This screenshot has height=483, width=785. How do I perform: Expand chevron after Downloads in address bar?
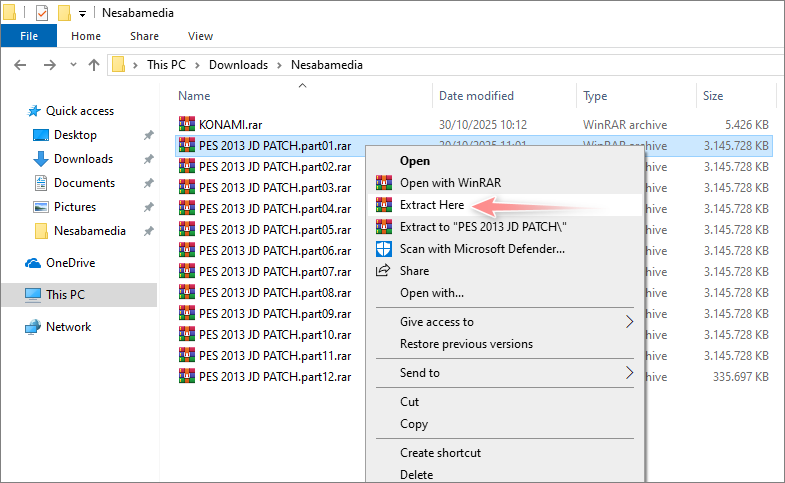tap(279, 65)
